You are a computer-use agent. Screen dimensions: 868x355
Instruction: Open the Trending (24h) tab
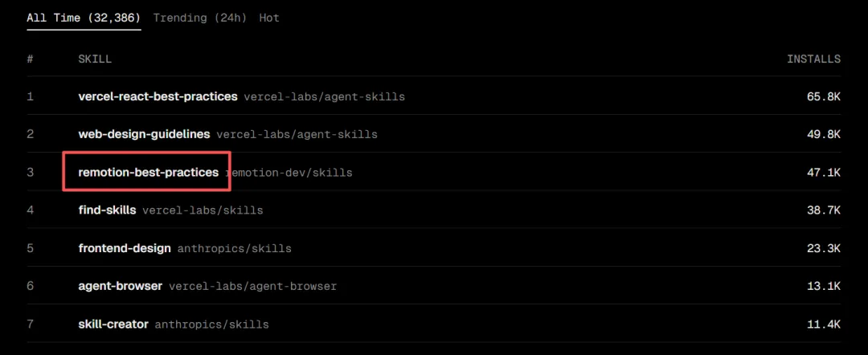tap(200, 18)
